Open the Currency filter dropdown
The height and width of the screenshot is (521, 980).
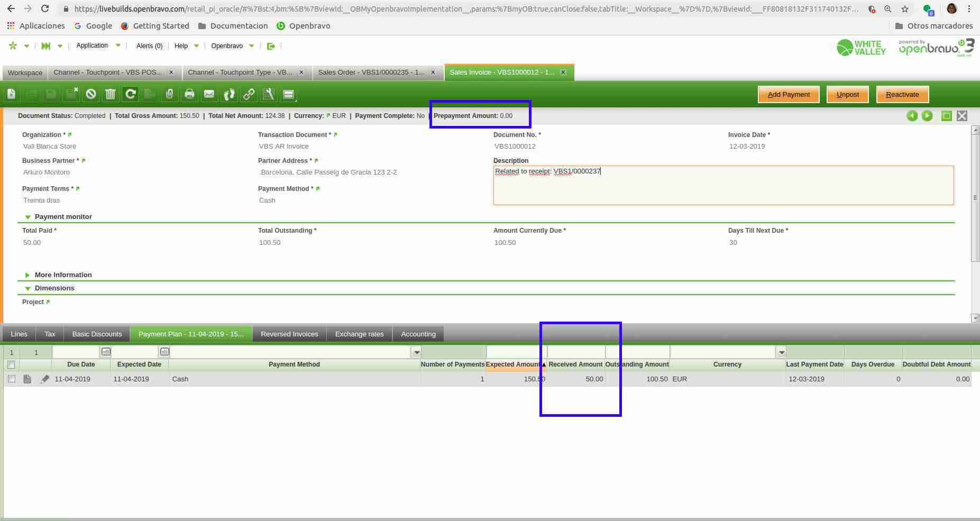click(781, 352)
